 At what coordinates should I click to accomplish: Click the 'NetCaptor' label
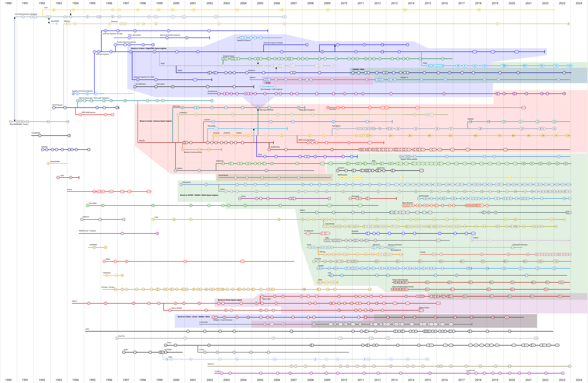pyautogui.click(x=161, y=84)
